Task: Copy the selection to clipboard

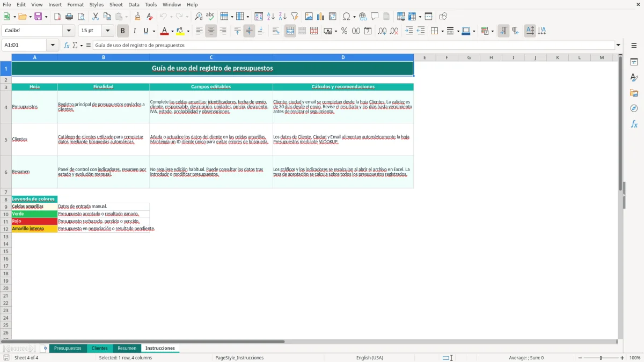Action: coord(107,17)
